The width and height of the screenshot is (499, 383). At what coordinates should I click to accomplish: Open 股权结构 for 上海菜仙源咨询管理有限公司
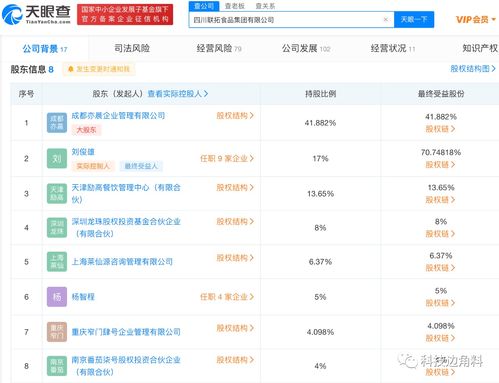[x=235, y=258]
